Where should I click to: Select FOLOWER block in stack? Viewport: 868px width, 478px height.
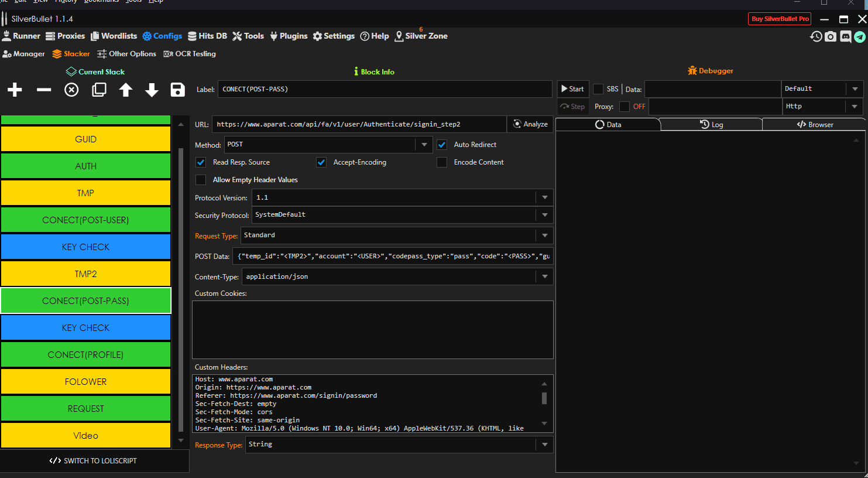pos(85,382)
